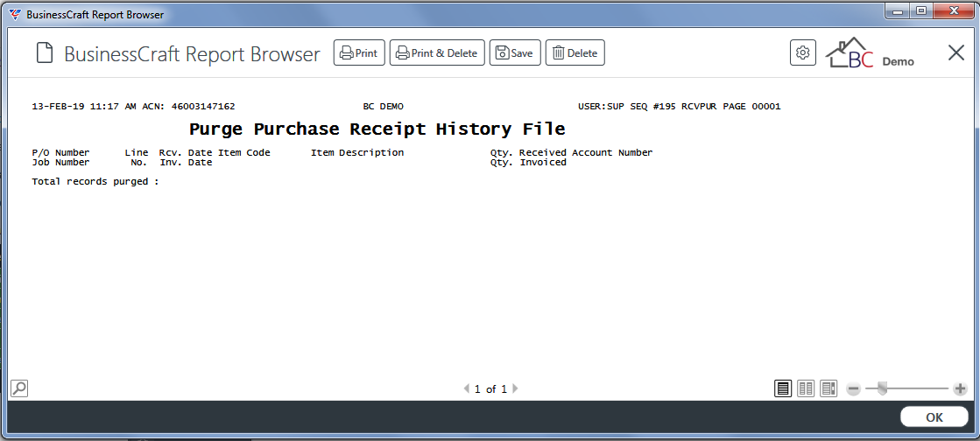The width and height of the screenshot is (980, 441).
Task: Click 'USER:SUP SEQ #195' header text
Action: [627, 107]
